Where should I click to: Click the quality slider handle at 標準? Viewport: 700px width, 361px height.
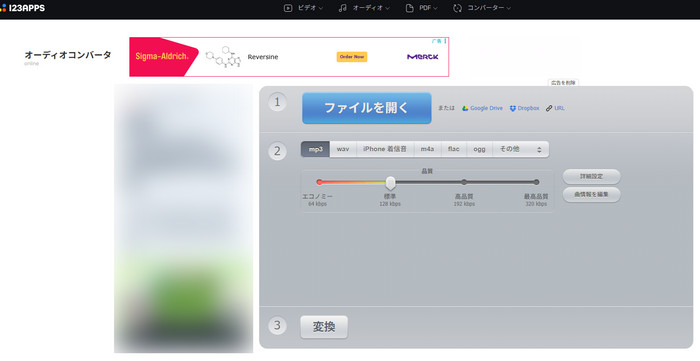[390, 182]
